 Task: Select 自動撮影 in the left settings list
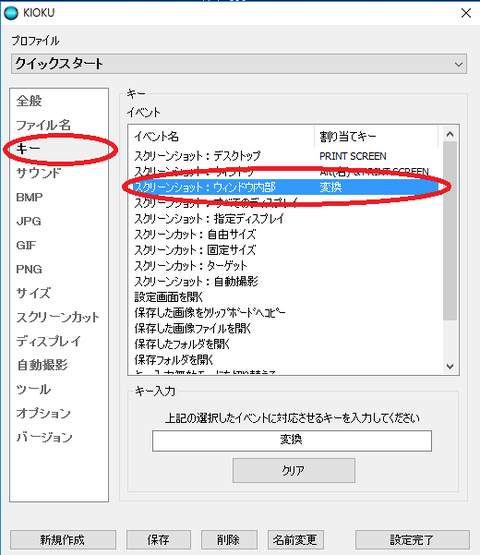pos(42,365)
